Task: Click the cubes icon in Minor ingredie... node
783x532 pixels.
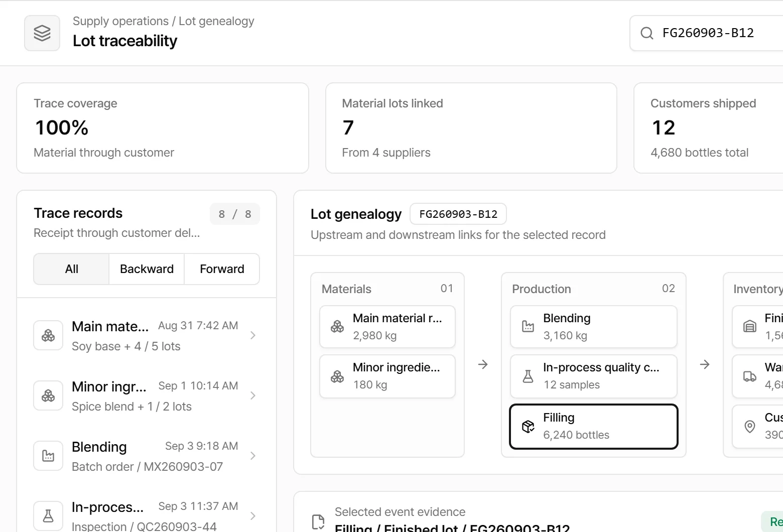Action: 337,376
